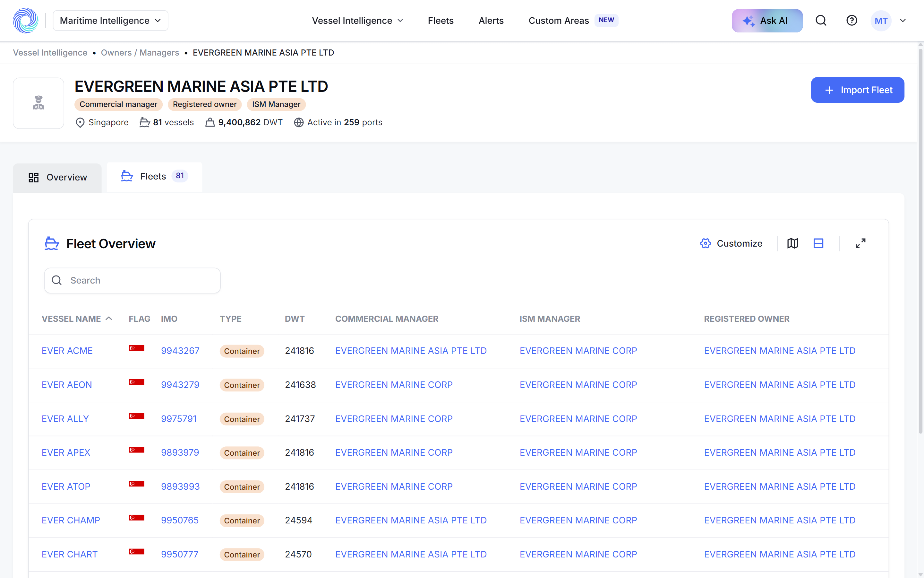This screenshot has width=924, height=578.
Task: Expand Vessel Intelligence nav menu
Action: pos(357,21)
